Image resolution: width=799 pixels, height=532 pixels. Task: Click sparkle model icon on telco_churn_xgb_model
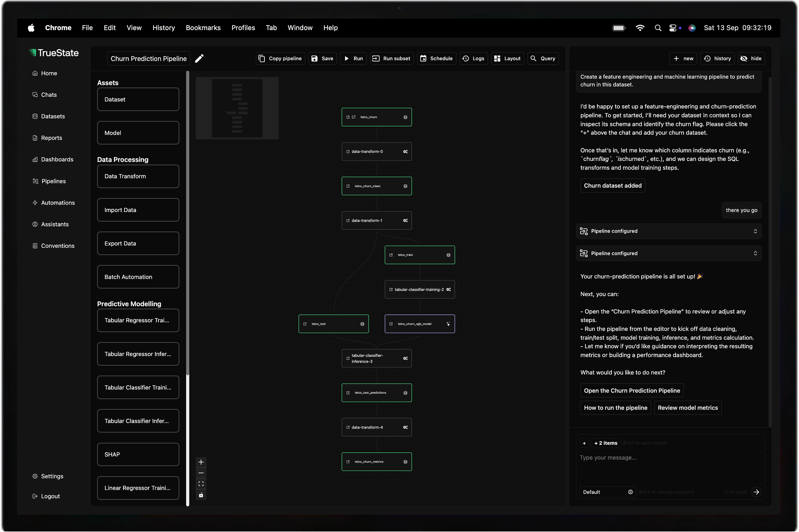point(448,324)
